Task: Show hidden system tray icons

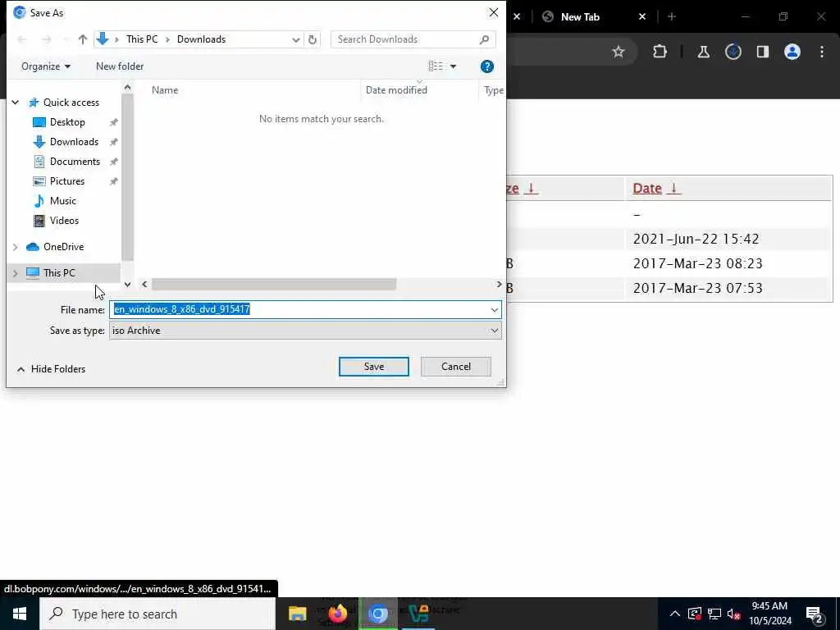Action: coord(675,614)
